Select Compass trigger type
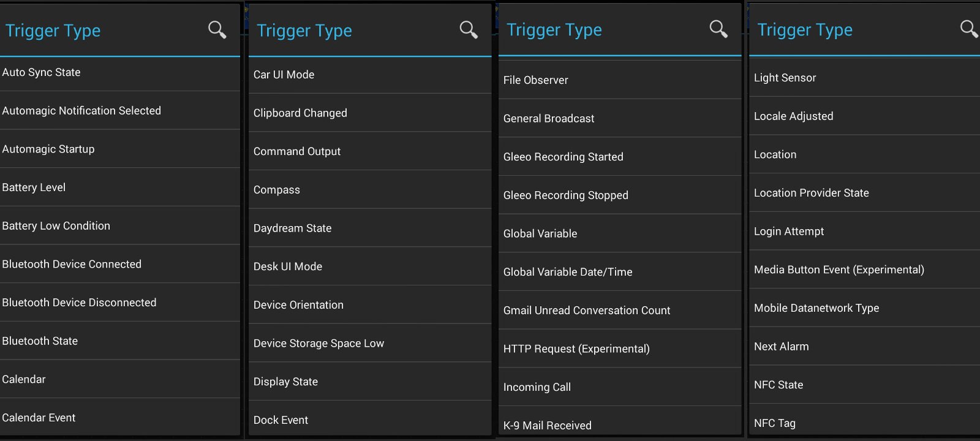Screen dimensions: 980x441 (x=370, y=190)
